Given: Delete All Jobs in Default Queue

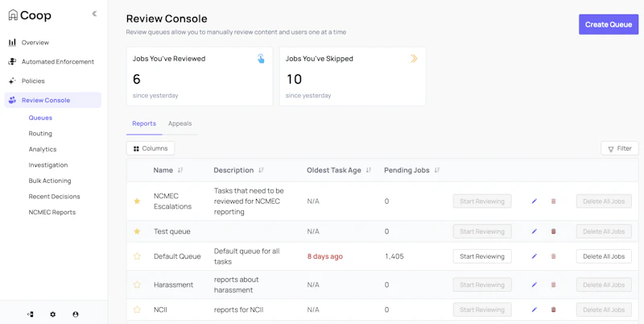Looking at the screenshot, I should click(604, 256).
